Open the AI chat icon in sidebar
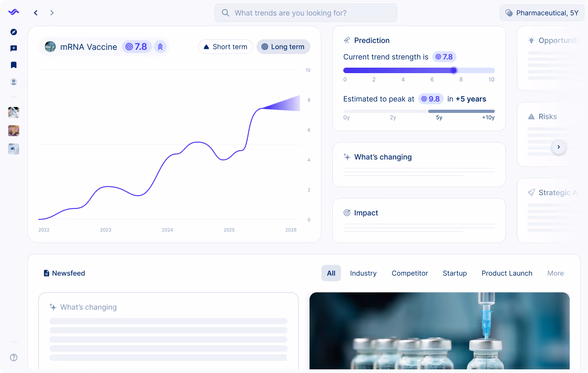This screenshot has width=588, height=373. [13, 48]
